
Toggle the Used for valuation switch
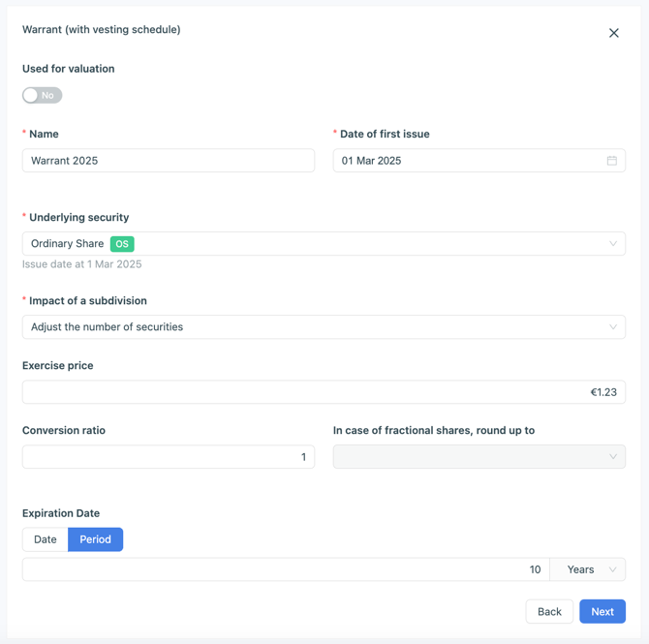(x=43, y=95)
